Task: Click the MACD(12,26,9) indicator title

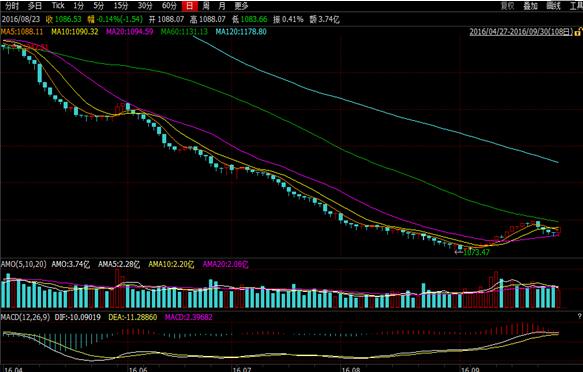Action: pyautogui.click(x=25, y=317)
